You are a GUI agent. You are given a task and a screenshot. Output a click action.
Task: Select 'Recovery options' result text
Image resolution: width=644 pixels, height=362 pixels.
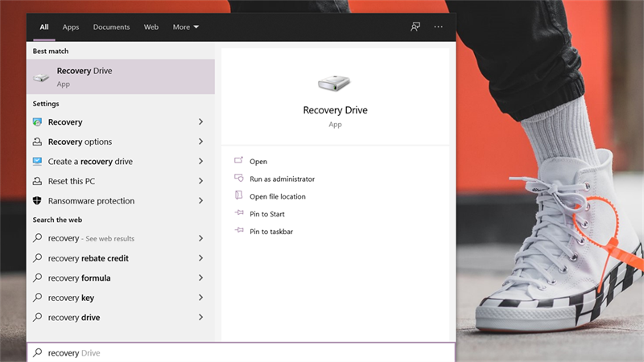click(80, 142)
